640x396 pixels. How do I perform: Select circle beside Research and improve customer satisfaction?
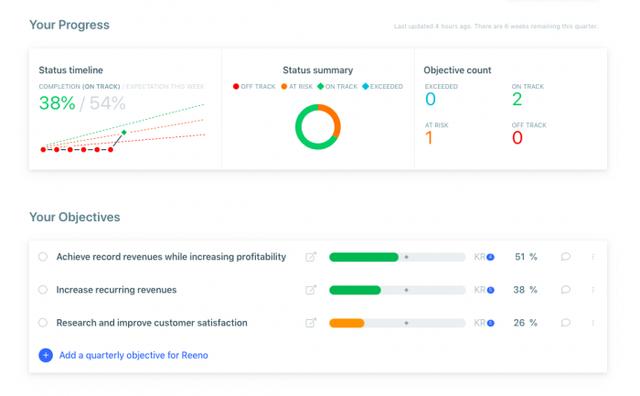[x=43, y=323]
